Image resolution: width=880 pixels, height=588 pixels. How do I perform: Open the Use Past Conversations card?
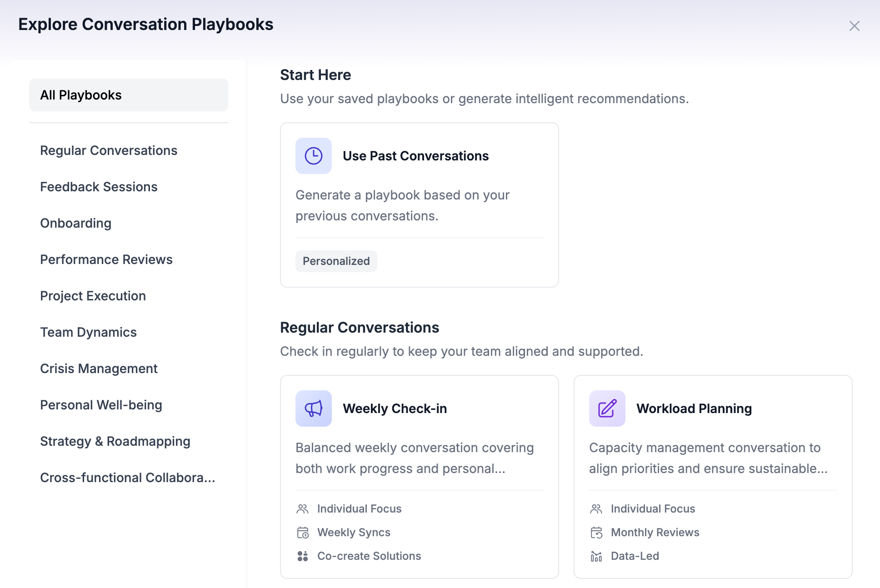pos(419,204)
